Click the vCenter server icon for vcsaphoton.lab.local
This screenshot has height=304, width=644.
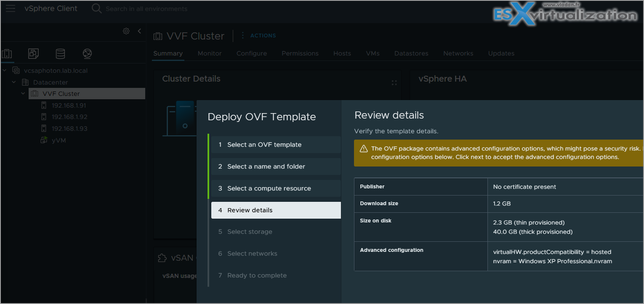[16, 71]
